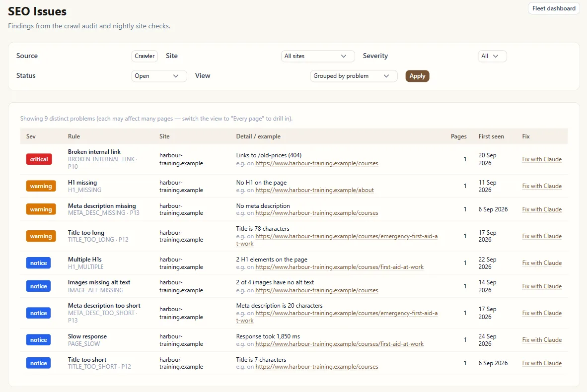This screenshot has height=392, width=587.
Task: Click warning badge on Title too long row
Action: tap(41, 236)
